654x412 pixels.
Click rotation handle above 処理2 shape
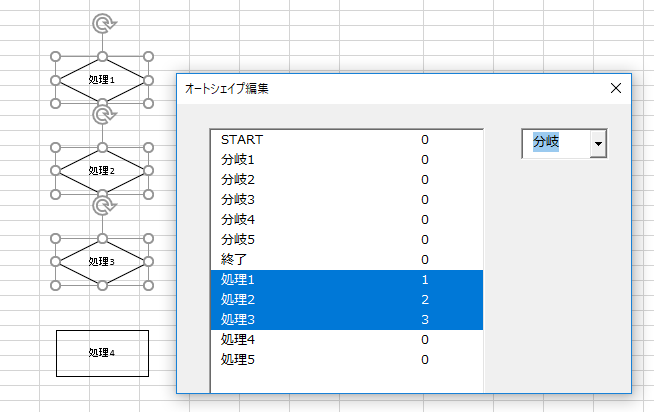coord(103,115)
